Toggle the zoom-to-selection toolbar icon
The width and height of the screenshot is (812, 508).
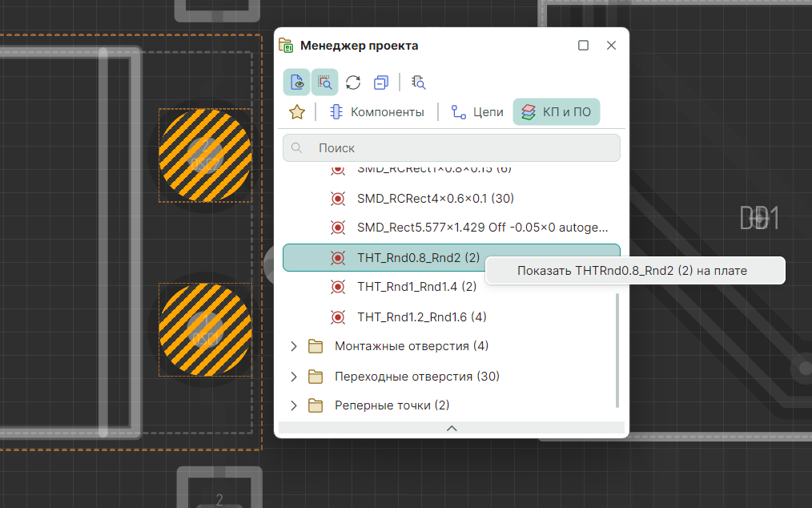point(324,82)
